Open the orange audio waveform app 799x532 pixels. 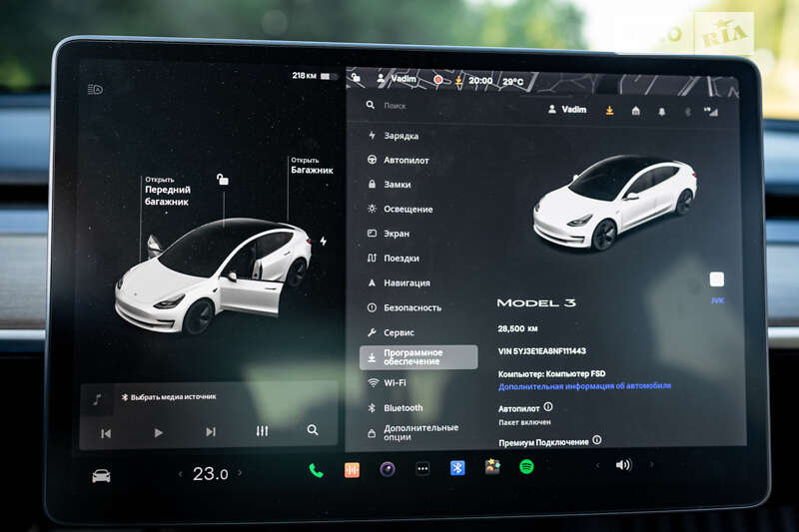[352, 469]
